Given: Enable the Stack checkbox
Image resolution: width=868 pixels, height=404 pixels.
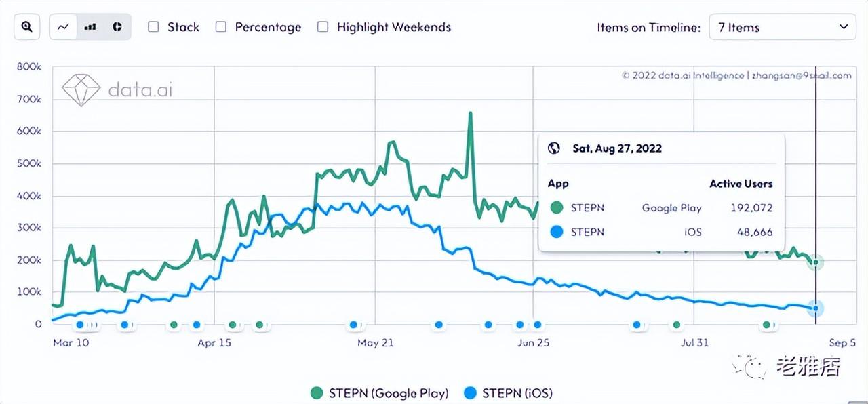Looking at the screenshot, I should tap(153, 26).
